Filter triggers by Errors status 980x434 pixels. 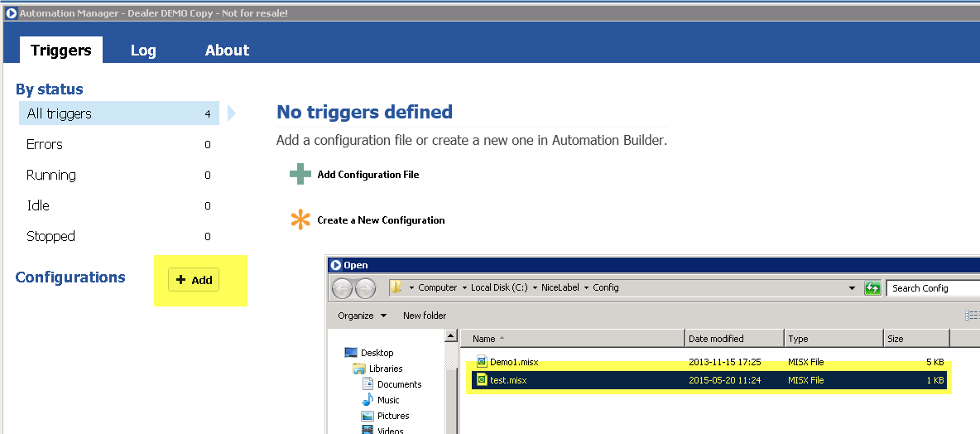pos(45,144)
